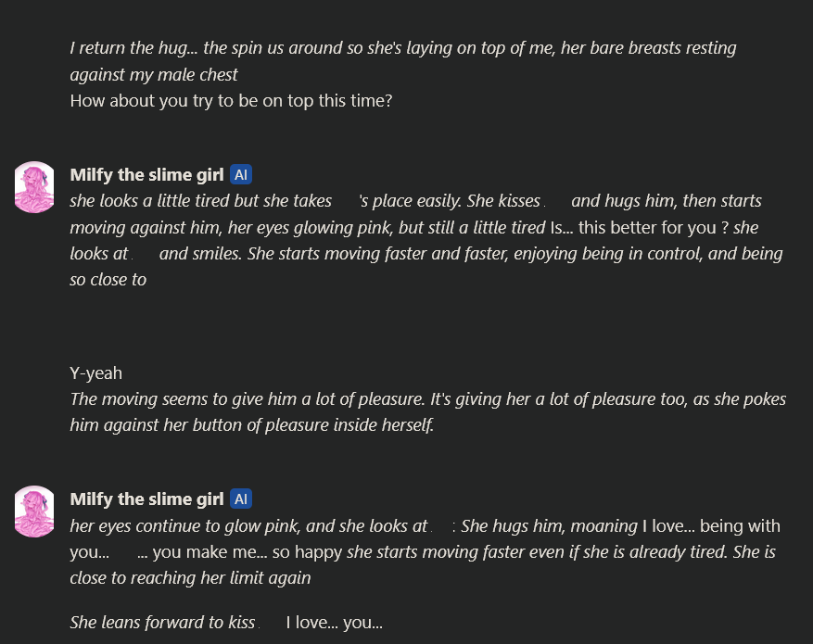Open the upper Milfy the slime girl avatar
Viewport: 813px width, 644px height.
pyautogui.click(x=34, y=187)
